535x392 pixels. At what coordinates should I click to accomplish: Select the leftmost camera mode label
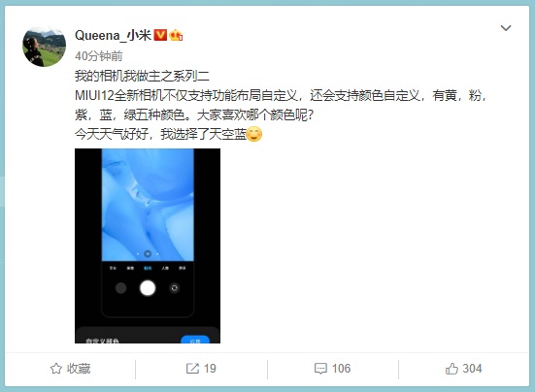point(113,268)
